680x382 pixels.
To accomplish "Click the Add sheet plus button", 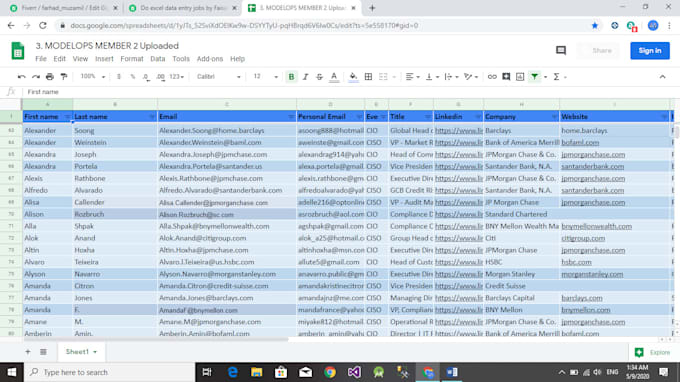I will click(28, 352).
